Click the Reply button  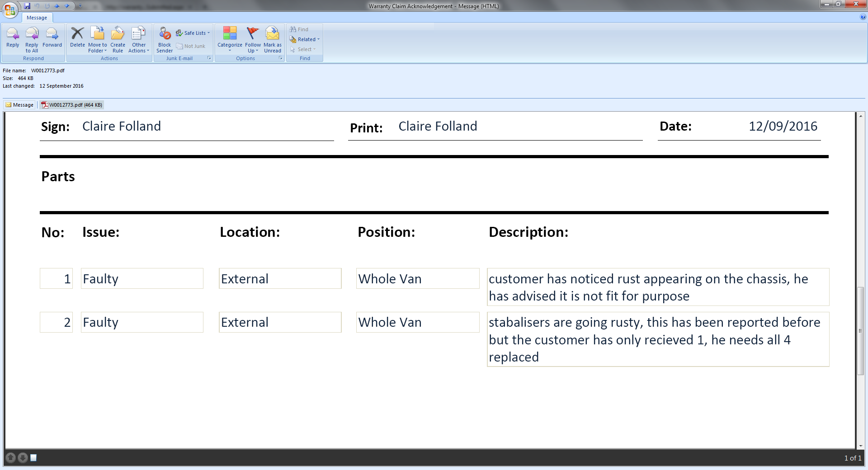[13, 38]
